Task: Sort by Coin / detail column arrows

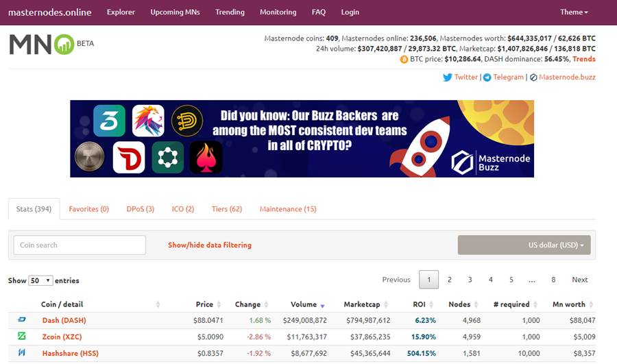Action: click(158, 304)
